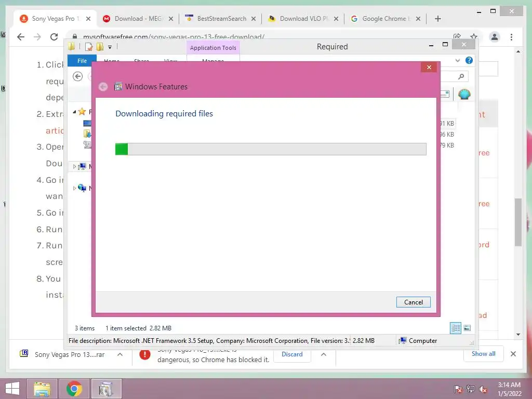Click the dangerous download warning icon
Screen dimensions: 532x399
tap(145, 354)
